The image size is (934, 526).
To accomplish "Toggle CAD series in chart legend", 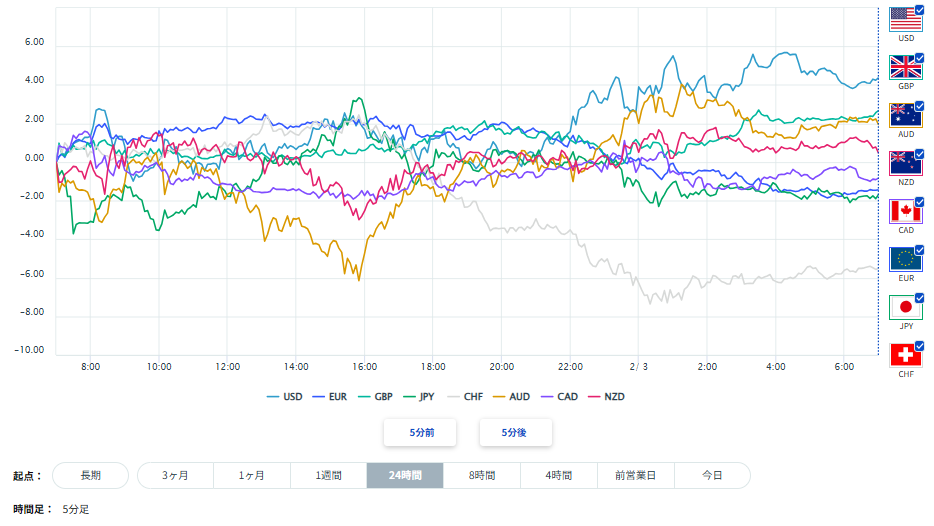I will [x=559, y=397].
